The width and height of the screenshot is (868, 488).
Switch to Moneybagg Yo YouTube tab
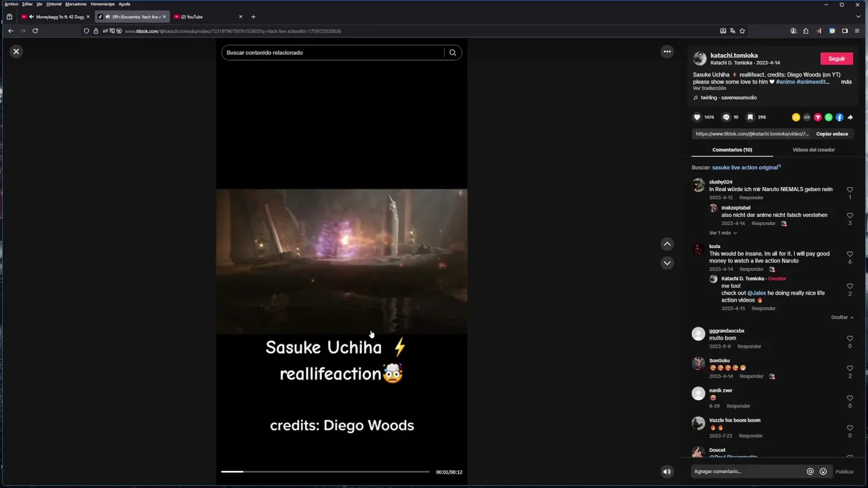(x=54, y=17)
